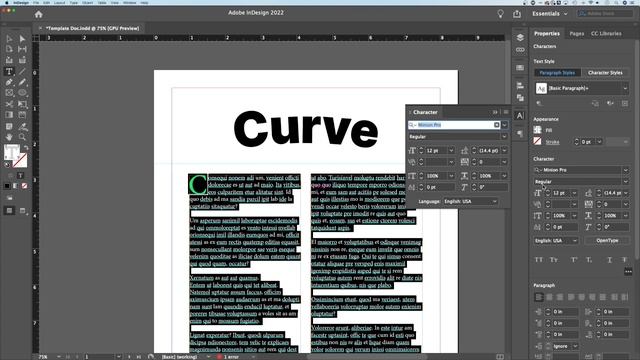Click the font name field in Character panel
This screenshot has width=640, height=360.
coord(454,125)
